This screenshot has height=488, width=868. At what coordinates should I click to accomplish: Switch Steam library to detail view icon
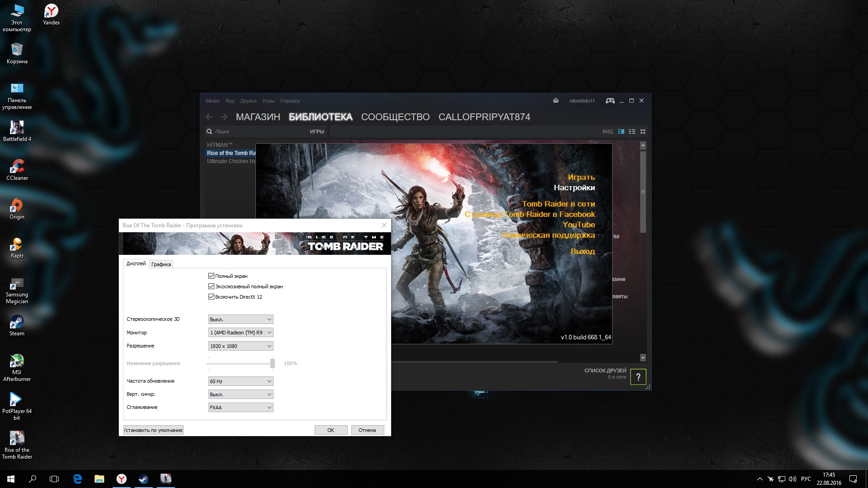tap(621, 131)
